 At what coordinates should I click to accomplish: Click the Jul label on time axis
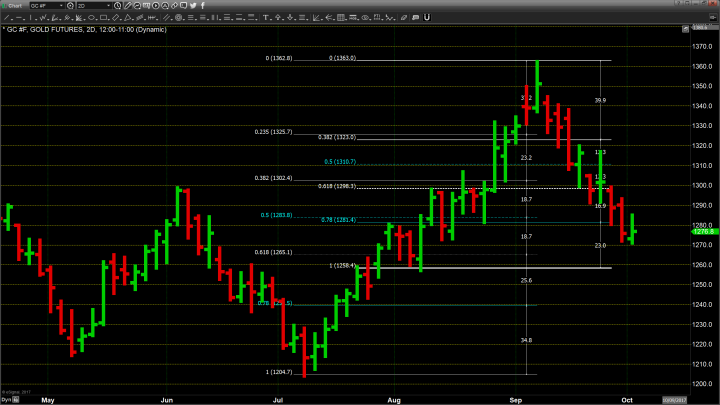coord(278,400)
